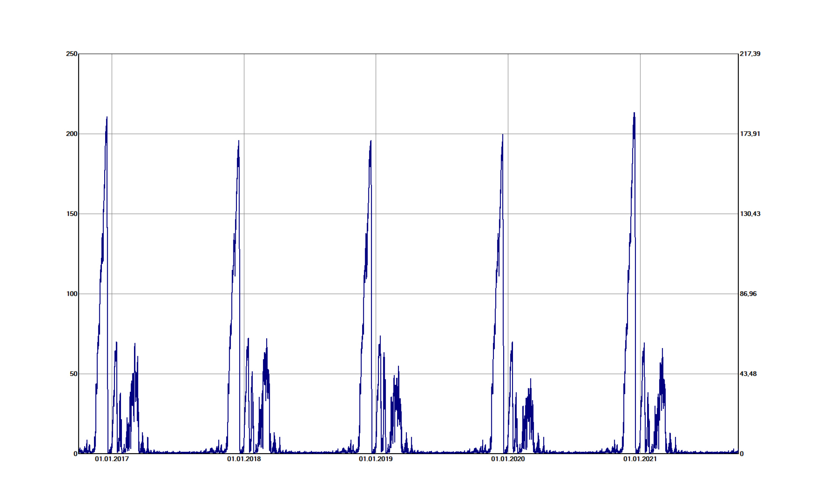
Task: Click the peak near 01.01.2019
Action: 370,142
